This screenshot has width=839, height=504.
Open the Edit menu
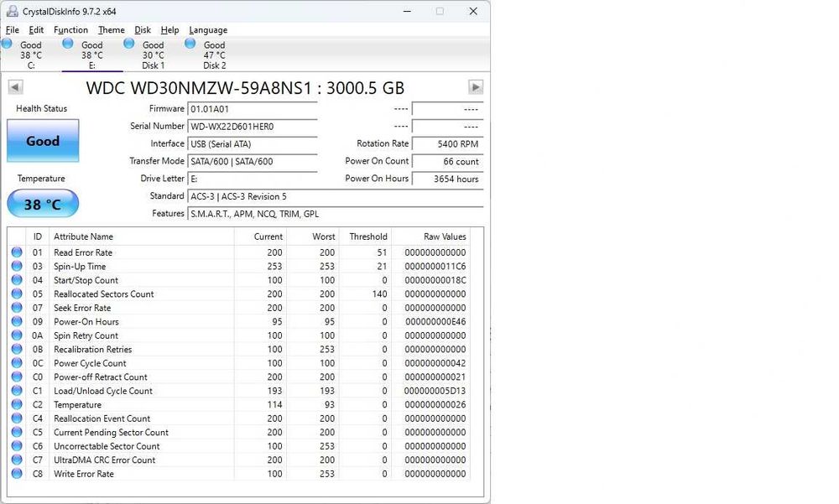(x=36, y=30)
